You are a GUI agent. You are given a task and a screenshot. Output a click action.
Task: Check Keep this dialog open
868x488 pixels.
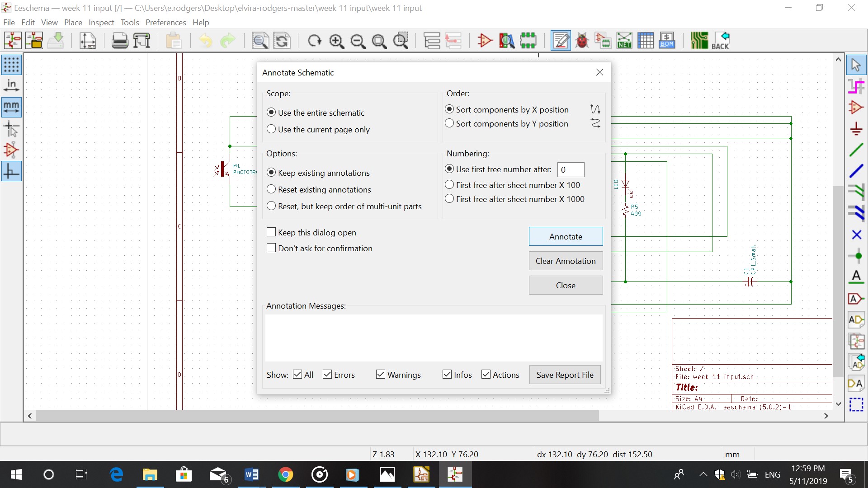click(271, 232)
